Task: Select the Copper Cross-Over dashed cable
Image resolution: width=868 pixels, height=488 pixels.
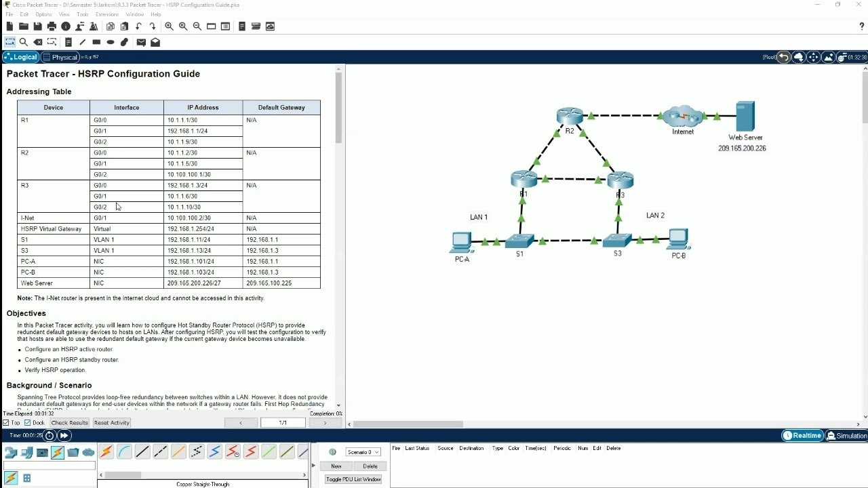Action: [160, 452]
